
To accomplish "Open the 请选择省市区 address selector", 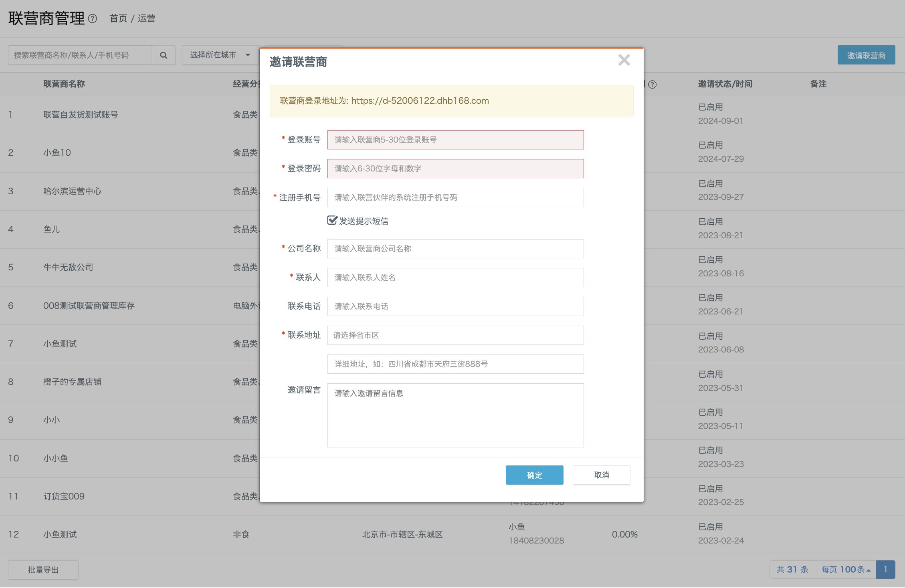I will pyautogui.click(x=455, y=335).
